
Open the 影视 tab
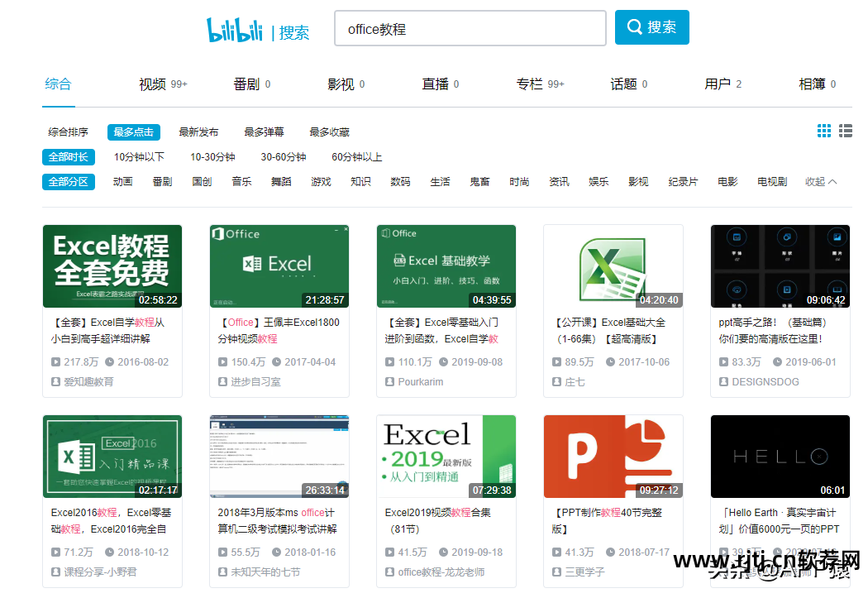[346, 84]
